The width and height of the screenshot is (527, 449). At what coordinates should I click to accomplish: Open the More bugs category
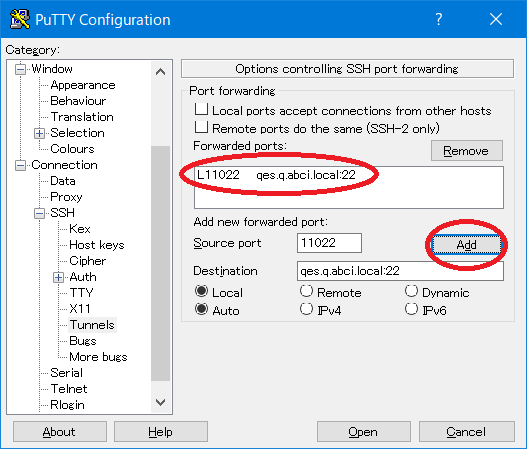pos(98,357)
